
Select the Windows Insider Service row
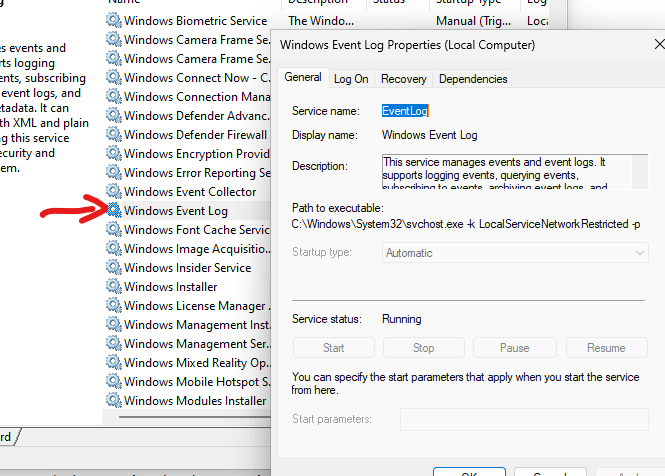pos(187,268)
